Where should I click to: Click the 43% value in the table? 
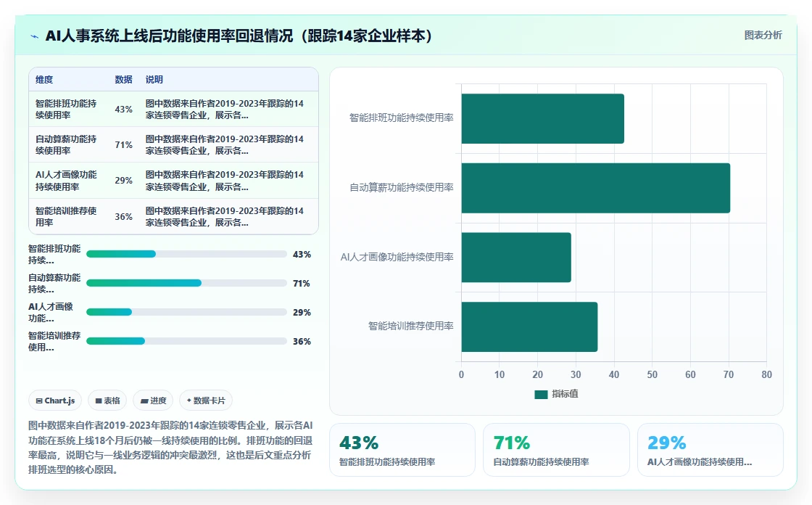[123, 110]
